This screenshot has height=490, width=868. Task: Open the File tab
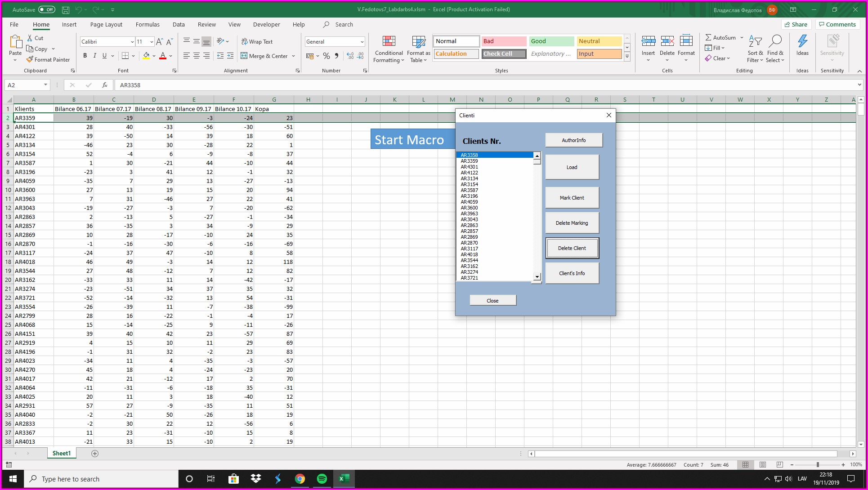[14, 25]
